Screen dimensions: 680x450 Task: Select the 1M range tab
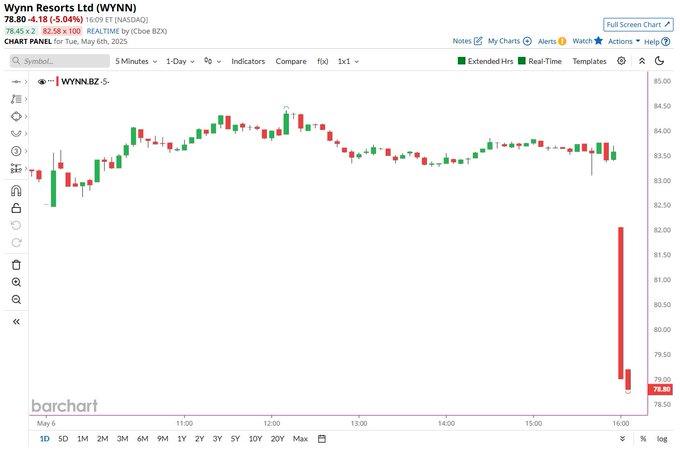[x=82, y=439]
